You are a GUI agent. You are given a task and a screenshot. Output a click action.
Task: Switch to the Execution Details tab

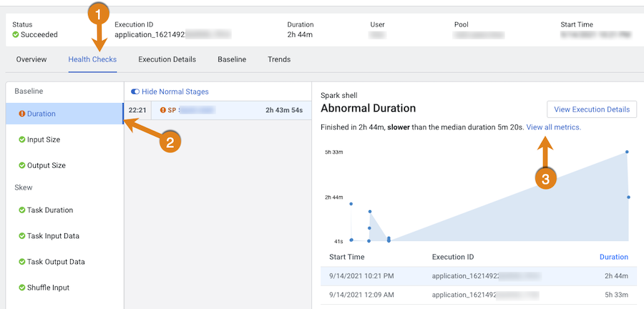tap(167, 59)
